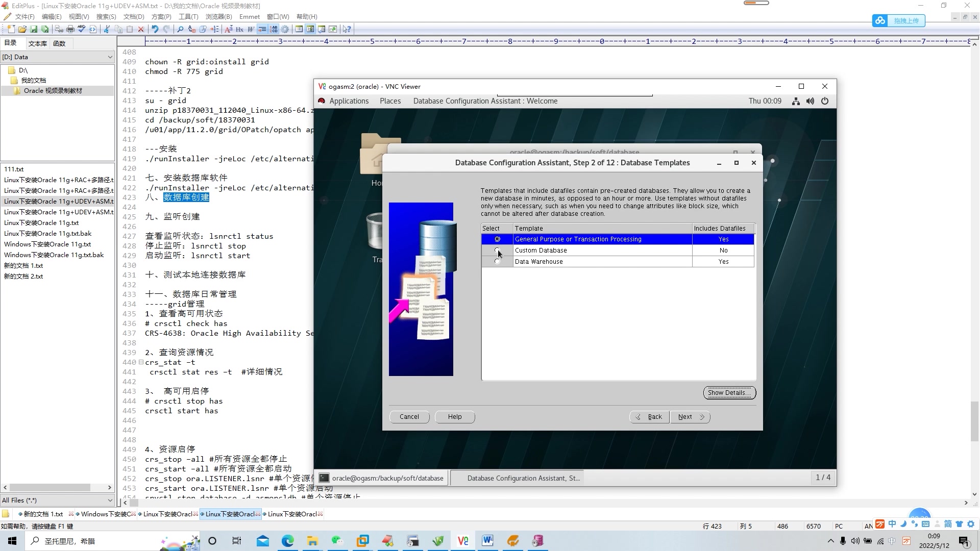Click the blue cloud upload button

[899, 21]
